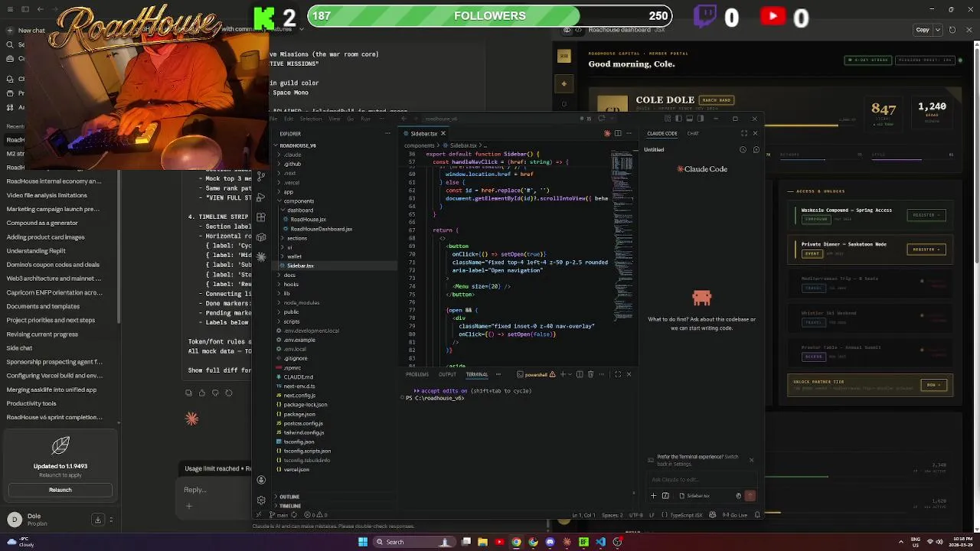The width and height of the screenshot is (980, 551).
Task: Open the slash commands button in the Claude input
Action: [x=665, y=496]
